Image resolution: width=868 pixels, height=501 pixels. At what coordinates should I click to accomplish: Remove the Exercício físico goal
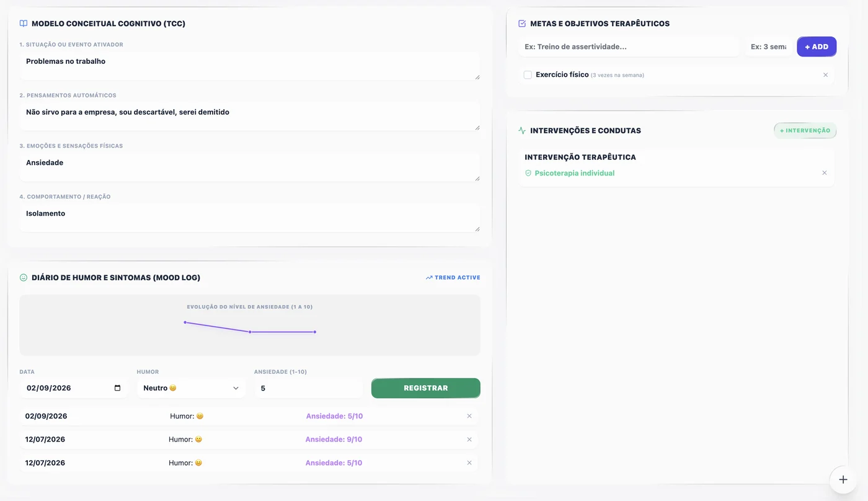825,75
